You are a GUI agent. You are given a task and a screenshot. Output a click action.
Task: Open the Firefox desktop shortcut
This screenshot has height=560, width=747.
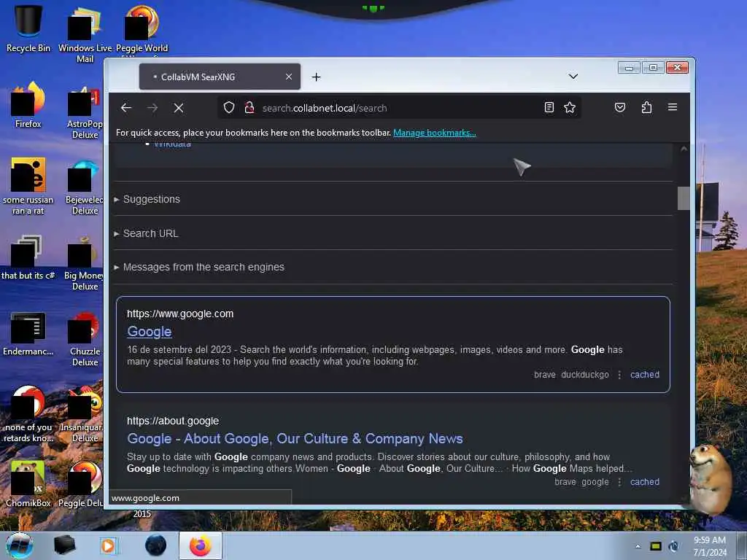pyautogui.click(x=28, y=105)
